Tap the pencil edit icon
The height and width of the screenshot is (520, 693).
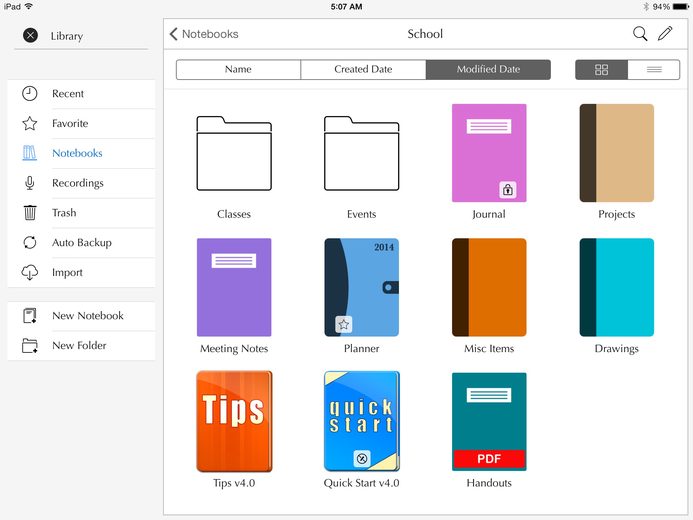coord(665,34)
